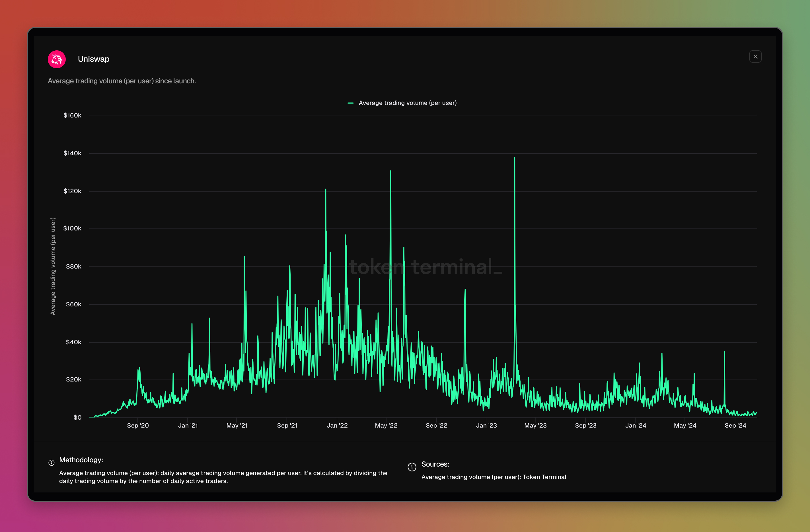Screen dimensions: 810x532
Task: Click the Methodology info icon
Action: (52, 463)
